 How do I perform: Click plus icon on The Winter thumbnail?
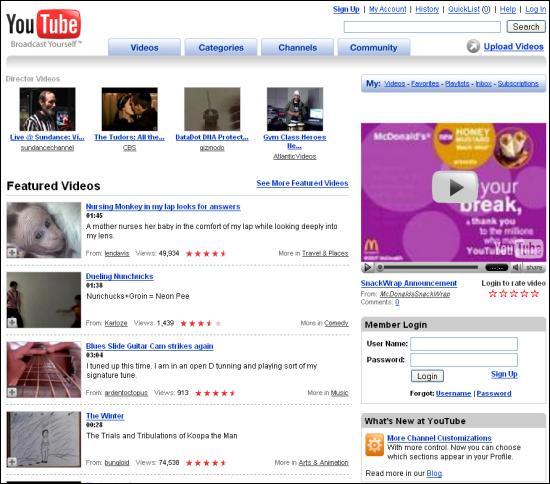coord(12,462)
